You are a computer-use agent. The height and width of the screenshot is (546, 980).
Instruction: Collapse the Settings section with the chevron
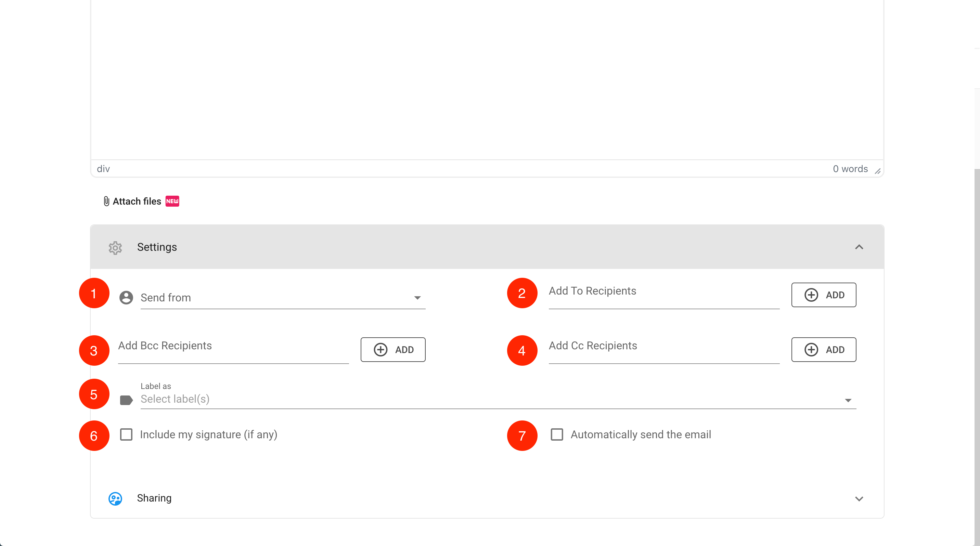tap(859, 247)
